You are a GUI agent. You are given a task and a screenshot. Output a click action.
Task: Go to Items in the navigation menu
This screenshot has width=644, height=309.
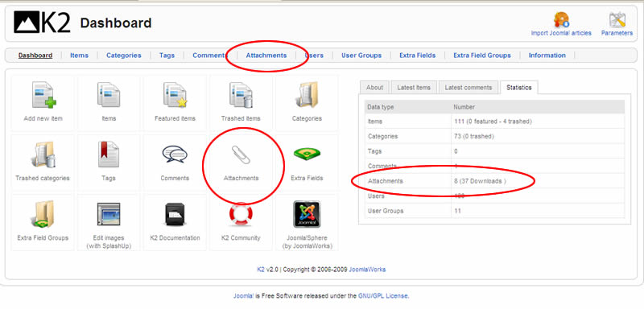tap(79, 56)
